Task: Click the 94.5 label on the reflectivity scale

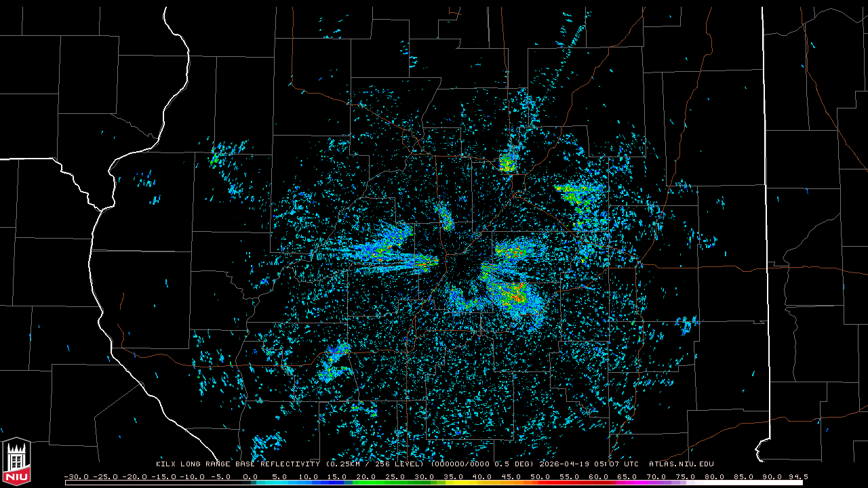Action: (797, 476)
